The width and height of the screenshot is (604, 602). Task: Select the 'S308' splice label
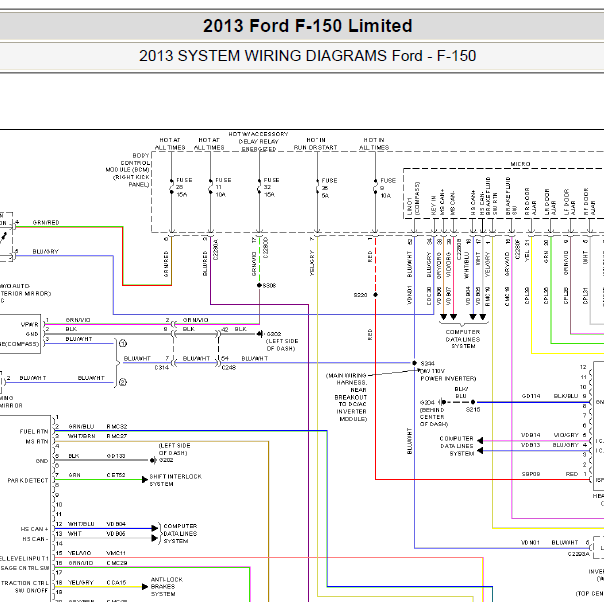269,285
